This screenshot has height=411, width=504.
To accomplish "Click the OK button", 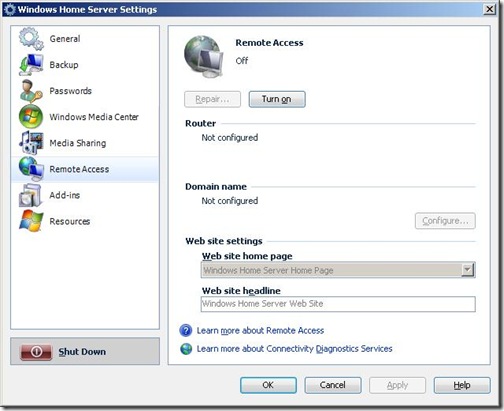I will pyautogui.click(x=268, y=385).
